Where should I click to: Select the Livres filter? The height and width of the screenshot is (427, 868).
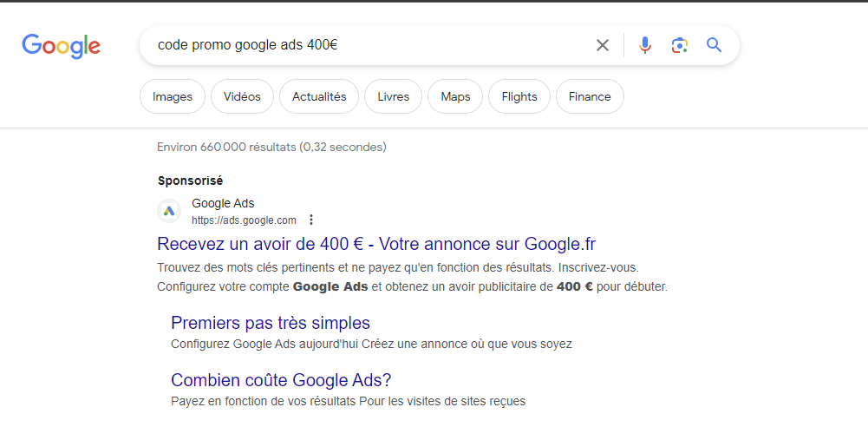point(393,96)
